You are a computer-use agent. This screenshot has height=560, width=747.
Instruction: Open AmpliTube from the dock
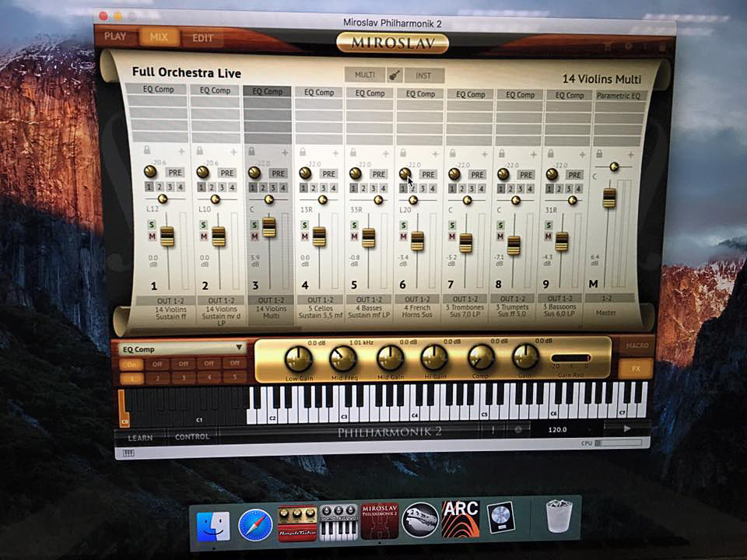click(296, 523)
